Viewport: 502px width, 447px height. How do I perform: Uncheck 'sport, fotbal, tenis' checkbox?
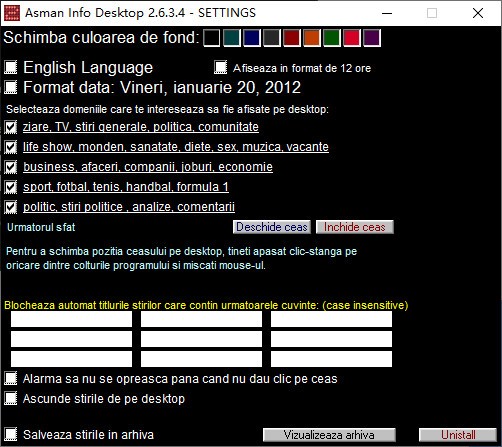[11, 187]
